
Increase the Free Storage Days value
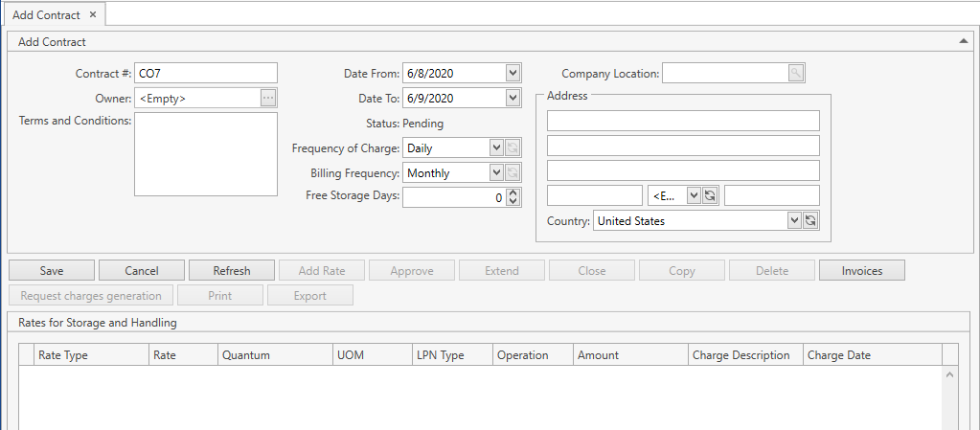pos(513,192)
